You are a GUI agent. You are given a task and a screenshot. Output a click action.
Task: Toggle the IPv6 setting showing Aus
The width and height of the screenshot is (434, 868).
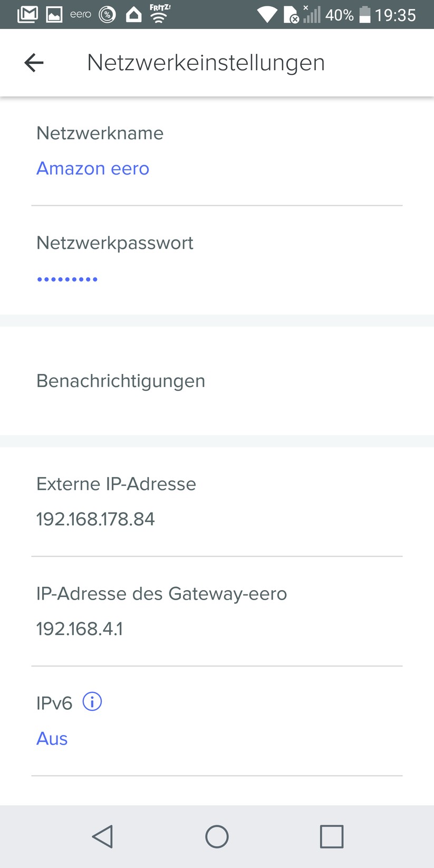52,739
